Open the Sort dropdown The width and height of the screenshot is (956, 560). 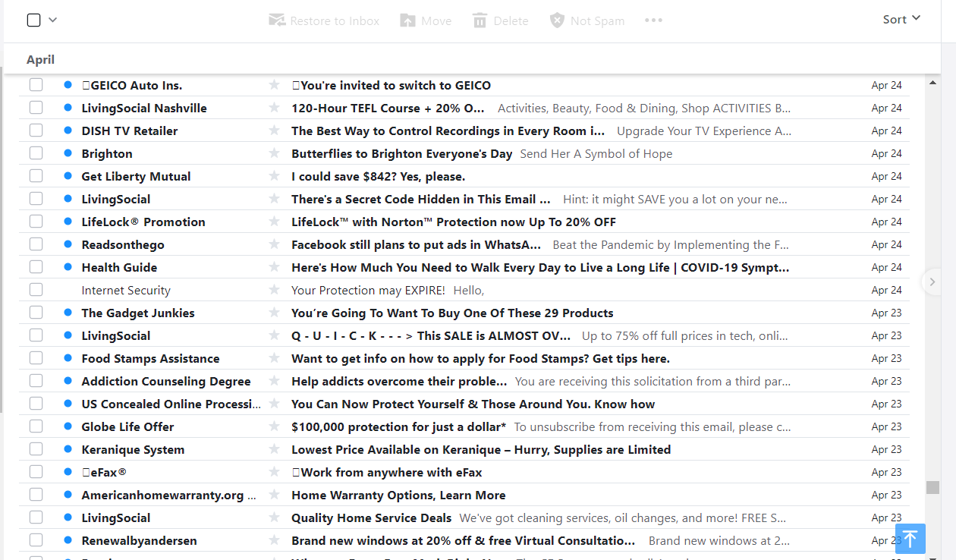pyautogui.click(x=901, y=19)
